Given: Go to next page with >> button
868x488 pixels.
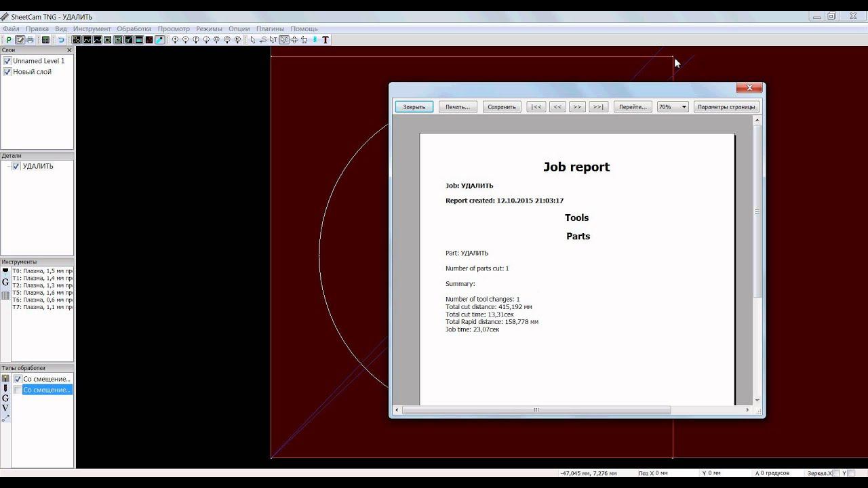Looking at the screenshot, I should click(577, 107).
